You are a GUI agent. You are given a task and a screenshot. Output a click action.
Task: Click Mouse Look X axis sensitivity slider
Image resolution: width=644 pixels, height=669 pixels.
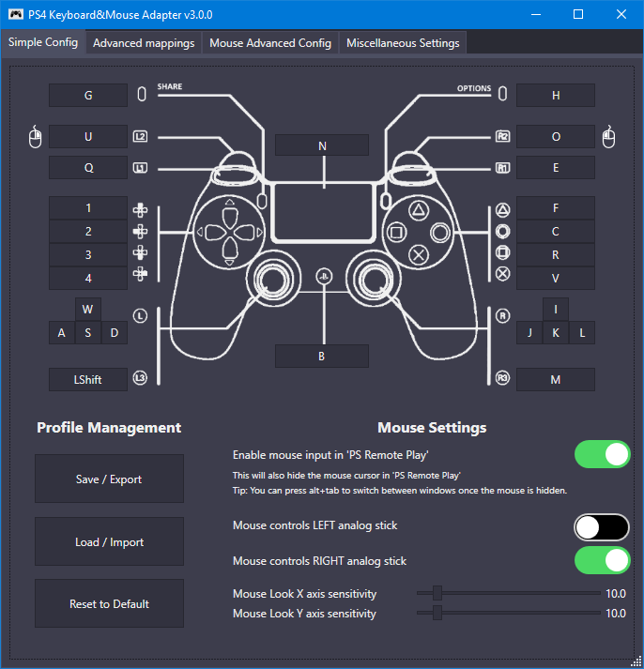pyautogui.click(x=508, y=593)
